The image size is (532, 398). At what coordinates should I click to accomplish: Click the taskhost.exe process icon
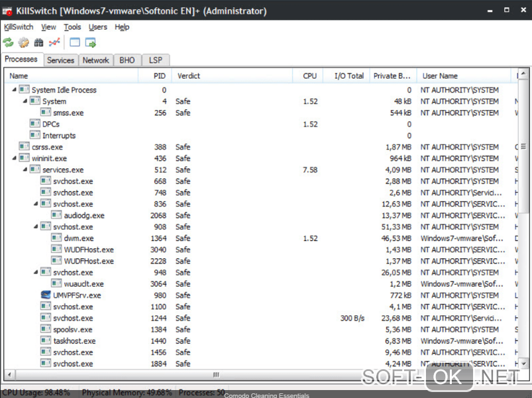tap(46, 340)
